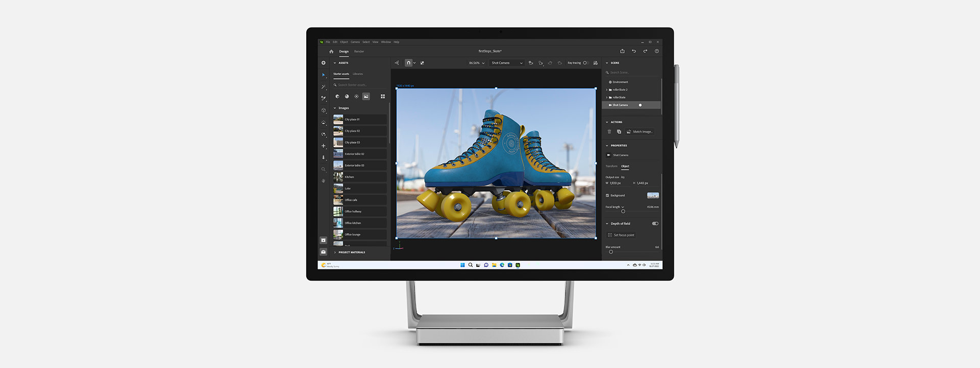
Task: Expand the rollerSkate 2 folder
Action: tap(607, 90)
